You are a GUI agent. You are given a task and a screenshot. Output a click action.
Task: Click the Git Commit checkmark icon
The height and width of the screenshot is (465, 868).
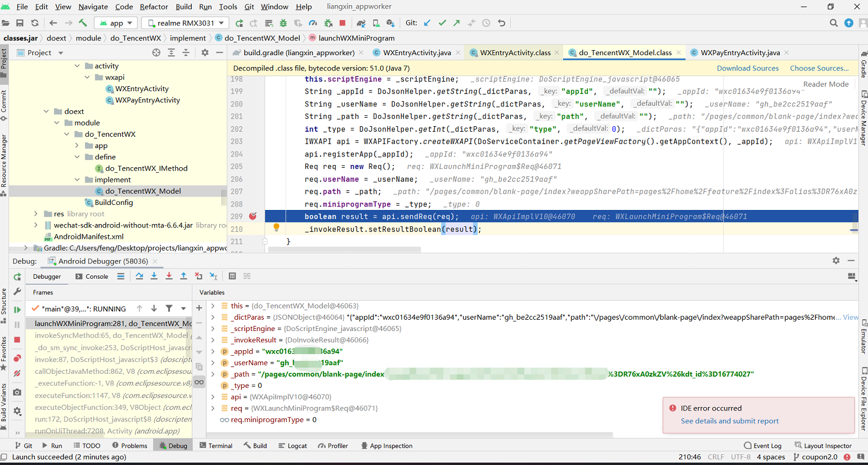tap(442, 23)
